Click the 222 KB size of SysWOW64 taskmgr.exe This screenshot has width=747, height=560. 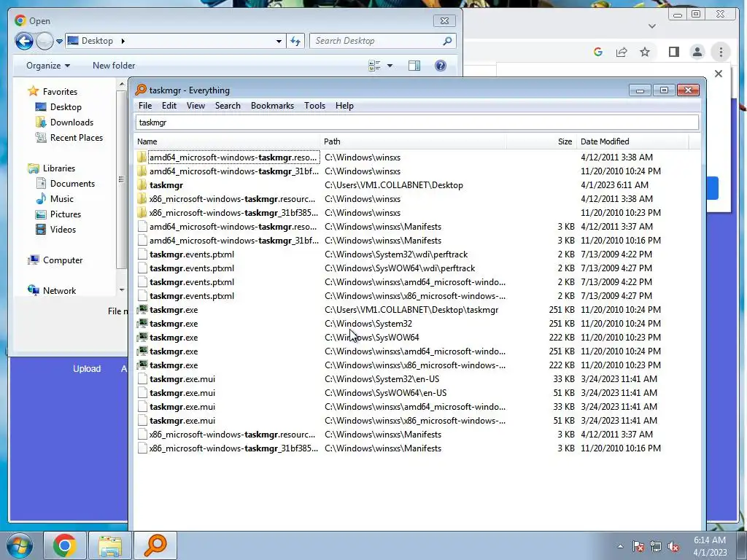(562, 337)
